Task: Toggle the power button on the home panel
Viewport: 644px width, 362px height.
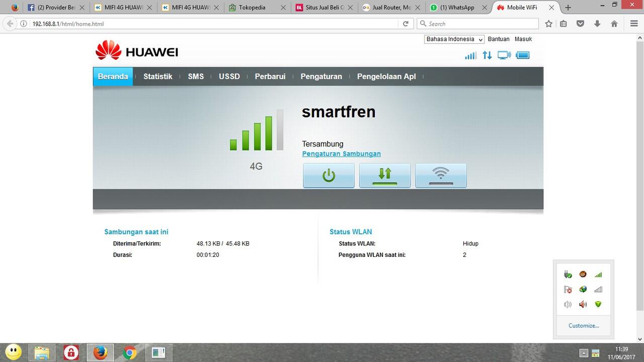Action: pos(329,175)
